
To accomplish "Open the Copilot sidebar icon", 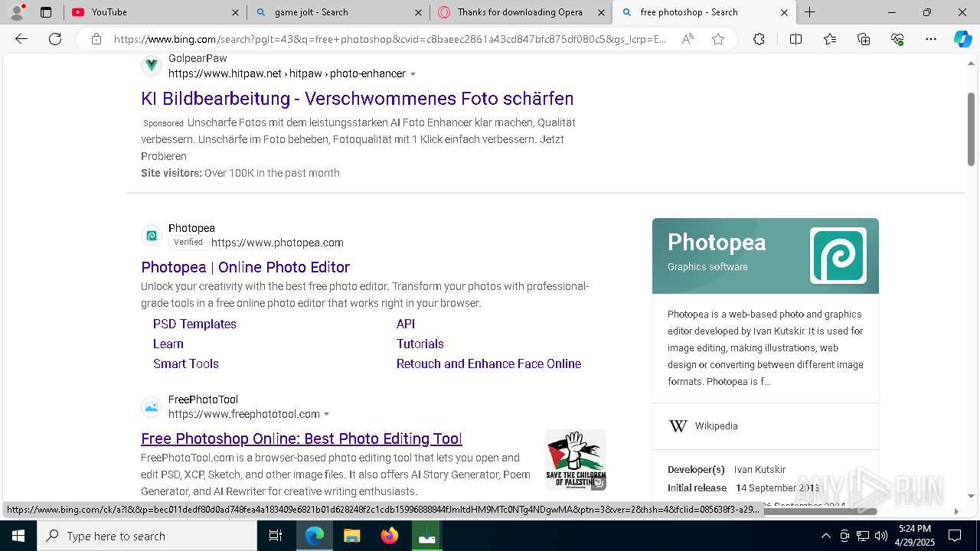I will tap(962, 39).
